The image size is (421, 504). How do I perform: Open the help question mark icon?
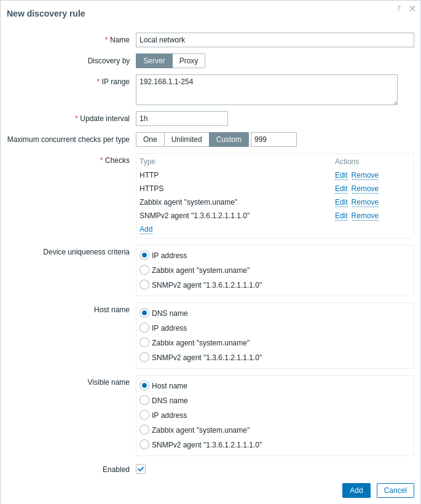point(398,9)
